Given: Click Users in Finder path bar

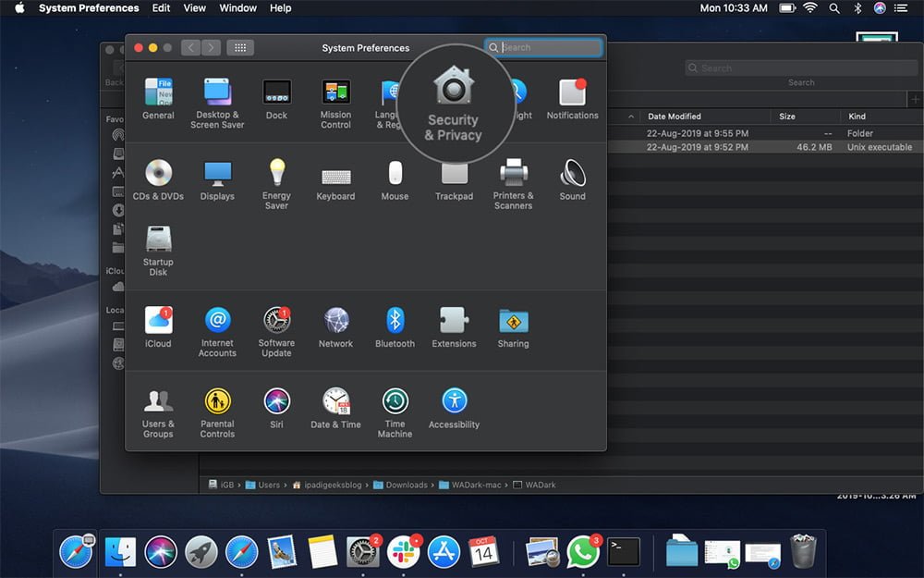Looking at the screenshot, I should [262, 485].
